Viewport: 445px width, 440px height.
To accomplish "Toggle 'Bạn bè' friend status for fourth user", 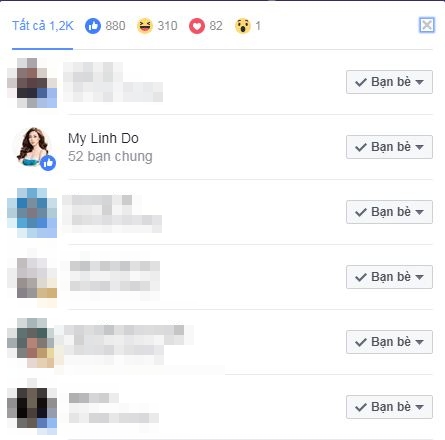I will pyautogui.click(x=389, y=277).
